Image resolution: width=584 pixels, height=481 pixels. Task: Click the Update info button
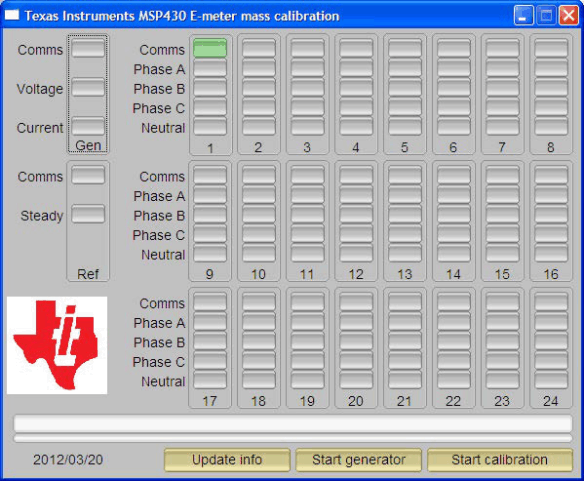(x=227, y=460)
